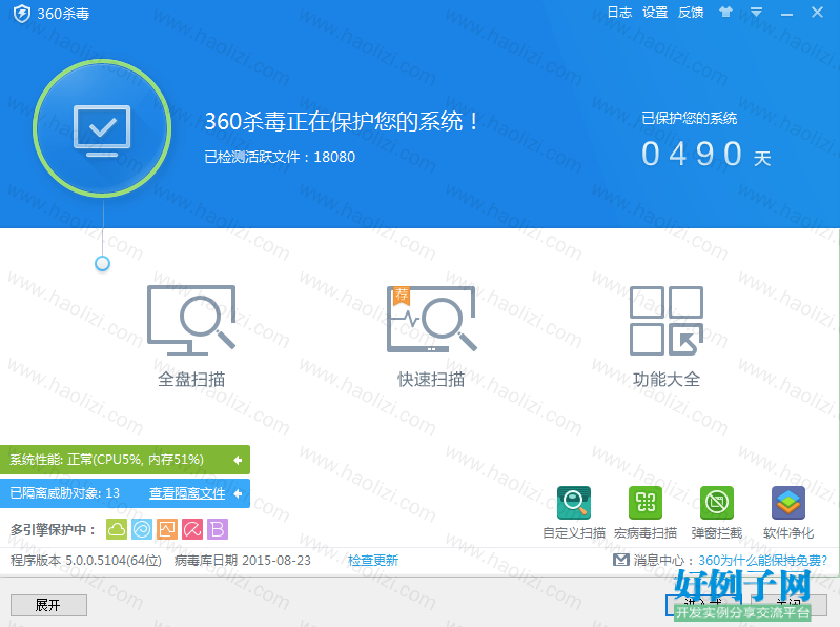Click the 已隔离威胁对象: 13 text
840x627 pixels.
[65, 493]
